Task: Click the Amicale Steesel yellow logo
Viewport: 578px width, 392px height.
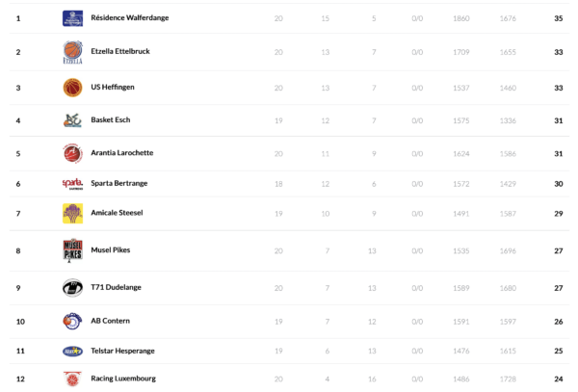Action: tap(72, 213)
